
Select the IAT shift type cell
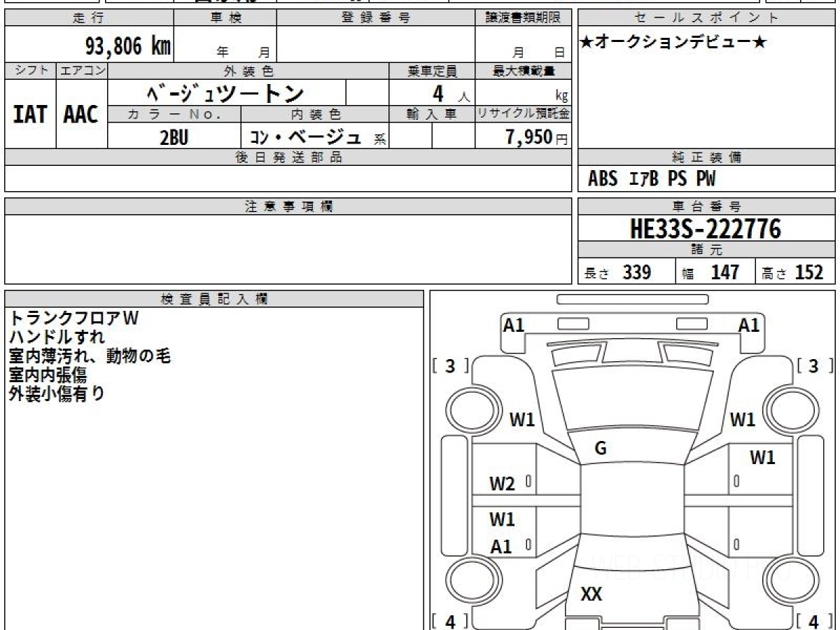(30, 114)
